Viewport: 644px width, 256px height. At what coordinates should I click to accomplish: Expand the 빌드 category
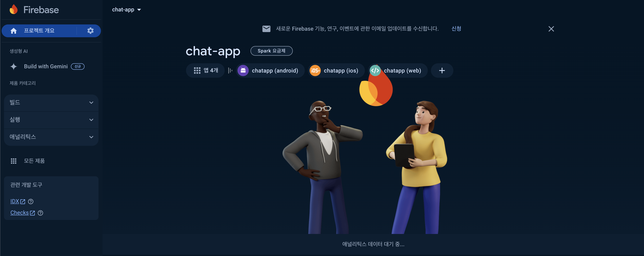tap(51, 103)
